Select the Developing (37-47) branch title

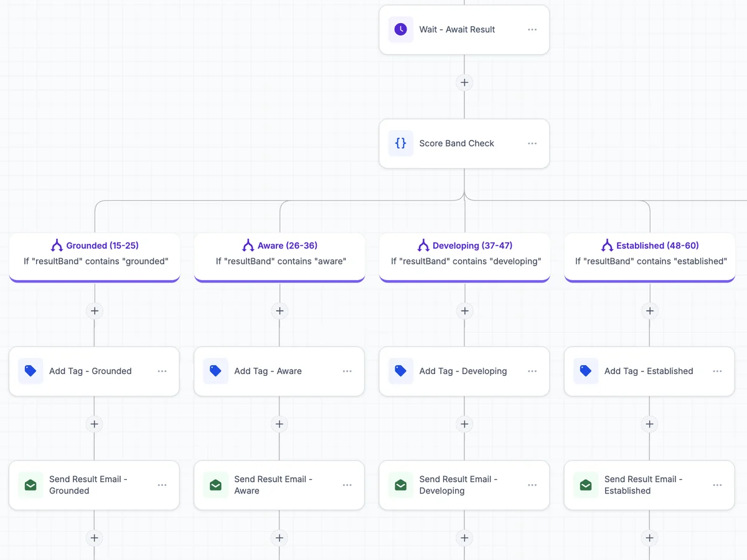472,245
